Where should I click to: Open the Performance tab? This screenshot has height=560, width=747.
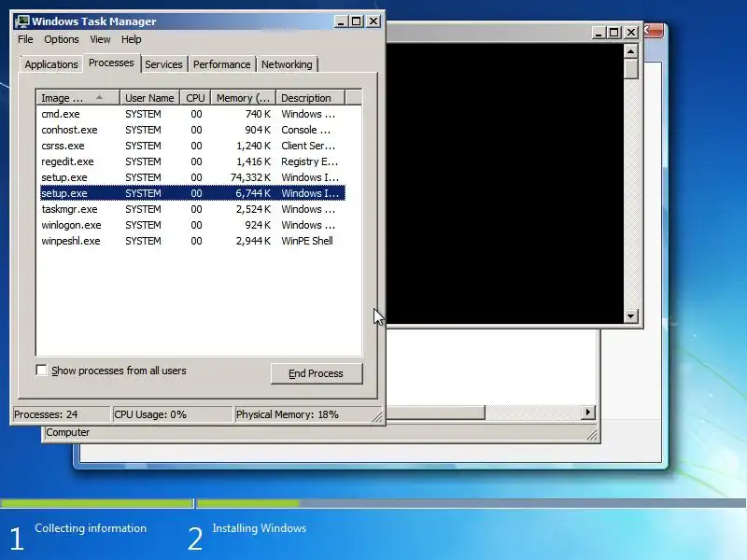[x=222, y=64]
